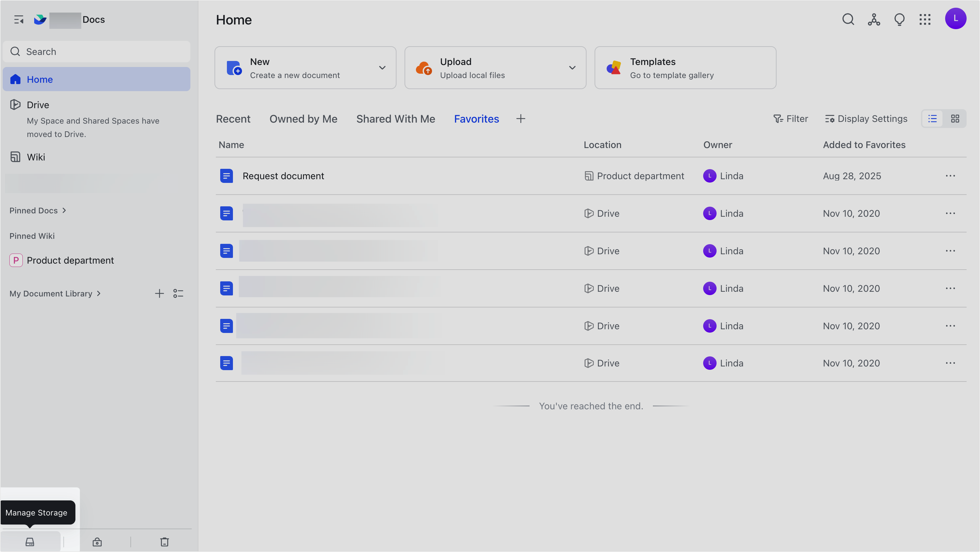Screen dimensions: 980x552
Task: Sort by Added to Favorites column
Action: 864,145
